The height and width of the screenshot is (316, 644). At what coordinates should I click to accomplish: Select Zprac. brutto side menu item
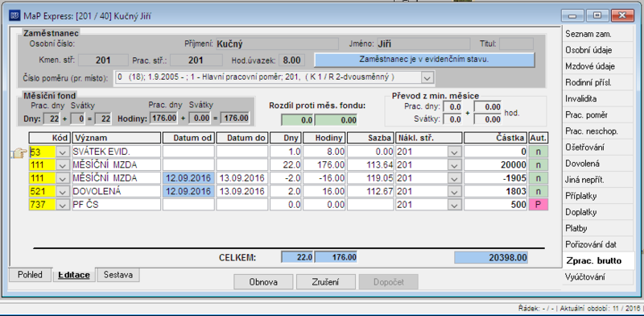597,261
